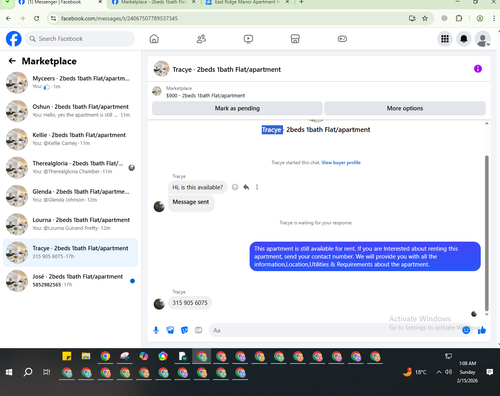
Task: Open Windows taskbar search
Action: point(28,372)
